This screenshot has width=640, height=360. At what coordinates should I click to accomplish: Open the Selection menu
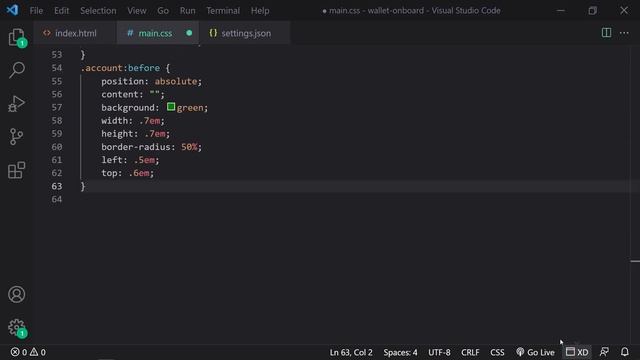point(98,11)
